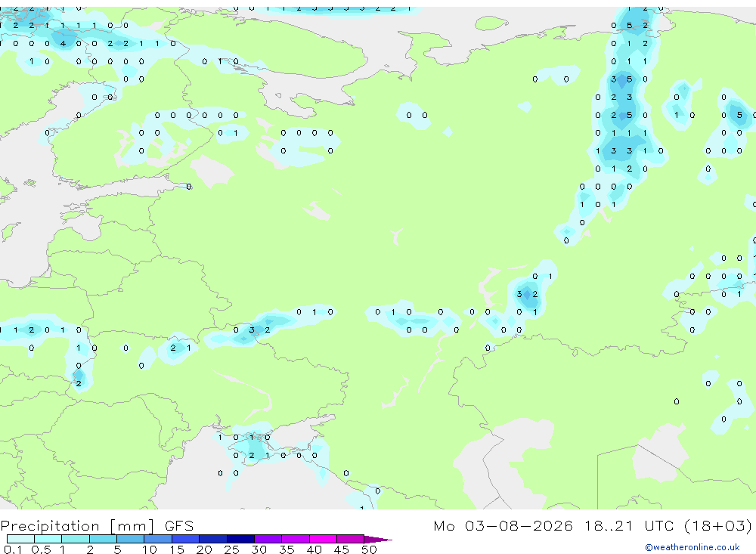Click the above-50 arrow tip of legend
The image size is (756, 554).
[x=378, y=539]
